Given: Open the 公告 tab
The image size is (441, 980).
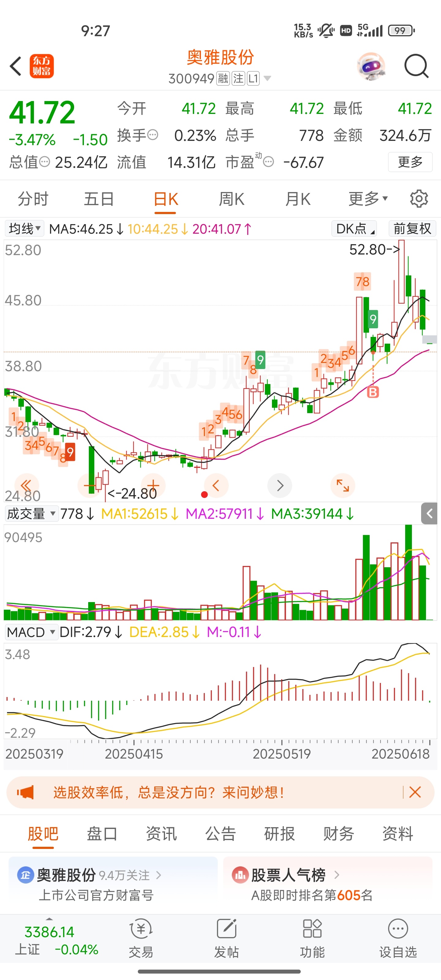Looking at the screenshot, I should pos(220,834).
